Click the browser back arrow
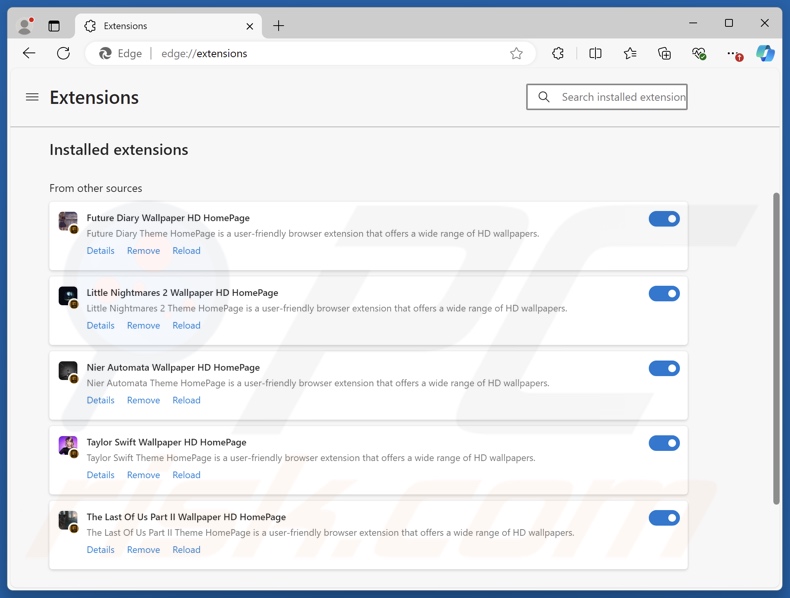 [x=29, y=54]
